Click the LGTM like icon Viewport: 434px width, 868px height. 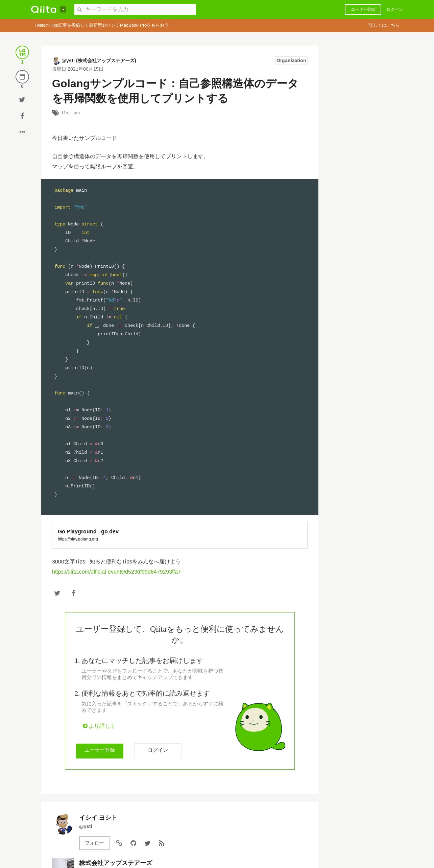click(x=22, y=52)
